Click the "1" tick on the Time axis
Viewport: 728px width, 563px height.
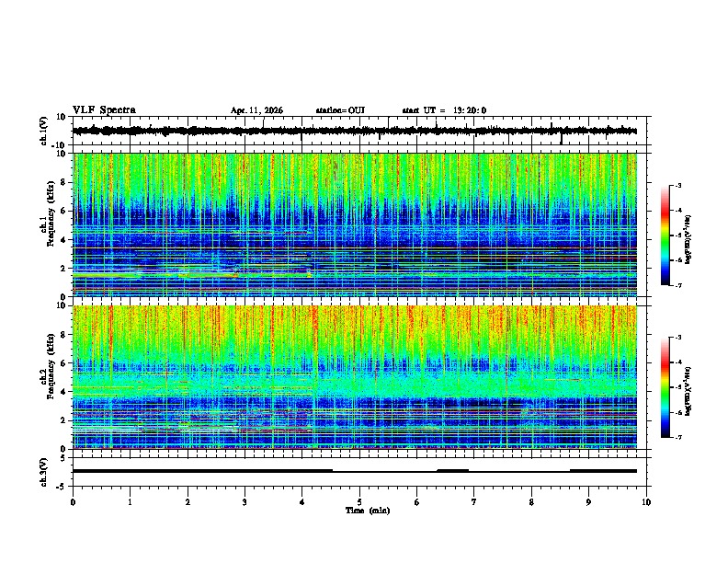[130, 502]
